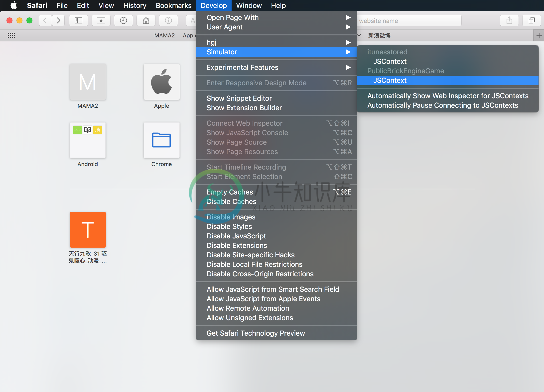Click bookmarks bar overflow chevron
This screenshot has height=392, width=544.
(359, 35)
